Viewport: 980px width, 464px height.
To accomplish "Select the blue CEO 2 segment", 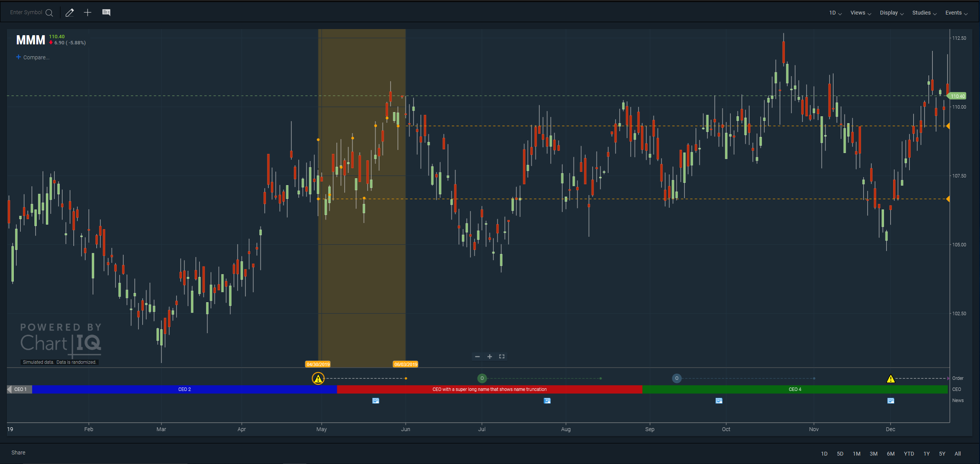I will [184, 389].
